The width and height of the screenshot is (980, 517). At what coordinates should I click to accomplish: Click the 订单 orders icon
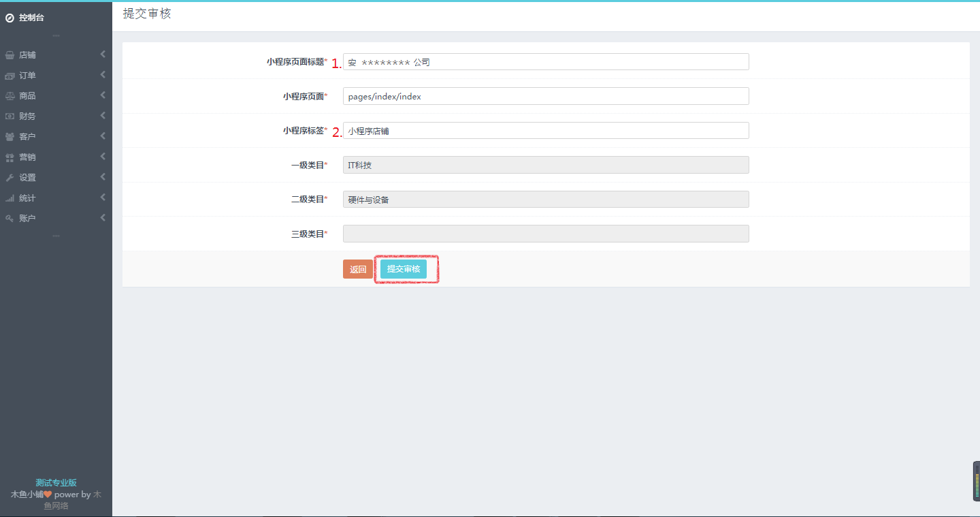(x=10, y=76)
